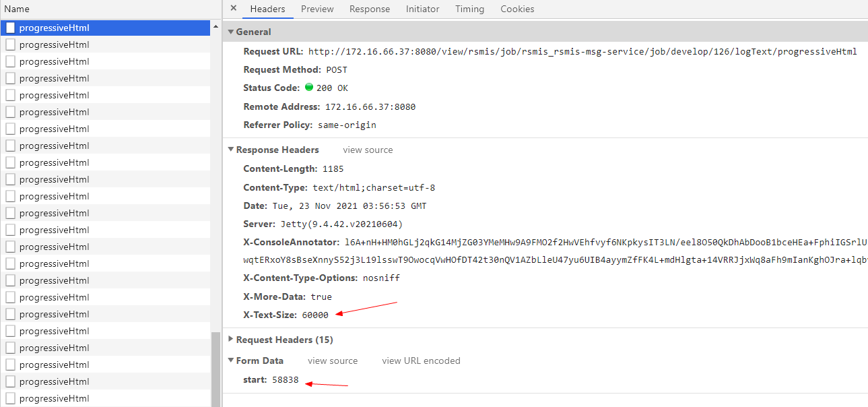Viewport: 868px width, 407px height.
Task: Click the X-Content-Type-Options nosniff value
Action: [x=380, y=278]
